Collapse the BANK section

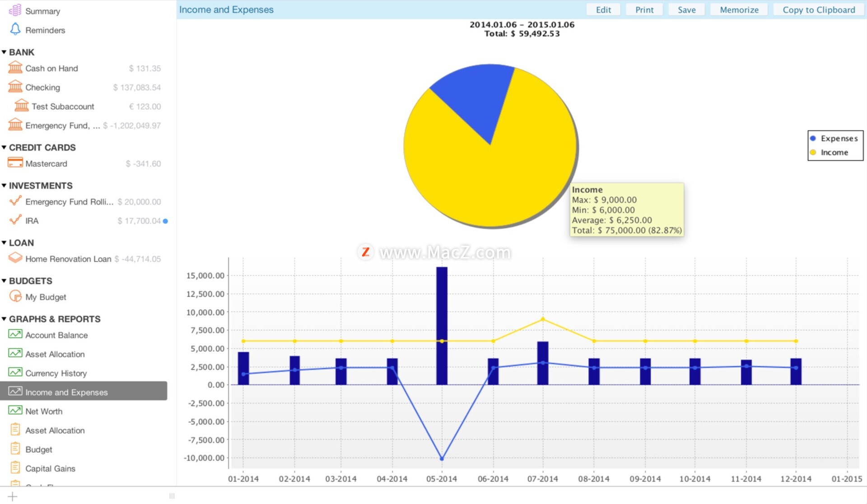click(x=4, y=52)
